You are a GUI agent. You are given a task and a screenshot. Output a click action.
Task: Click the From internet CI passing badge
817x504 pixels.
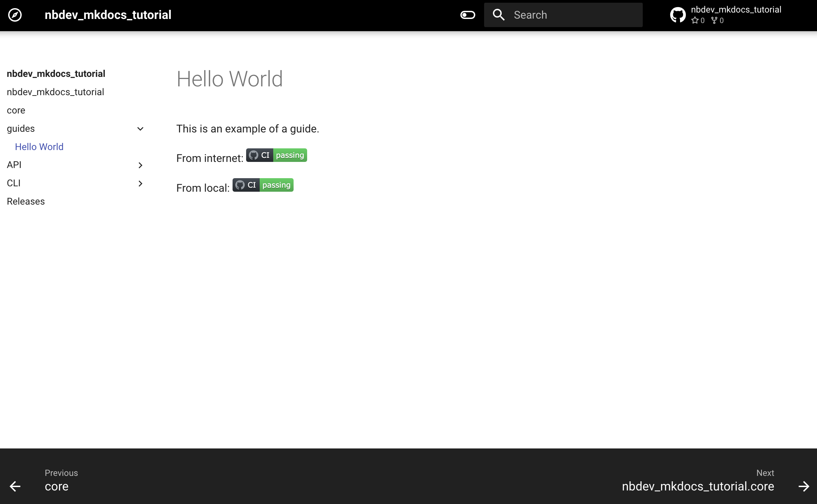point(276,155)
